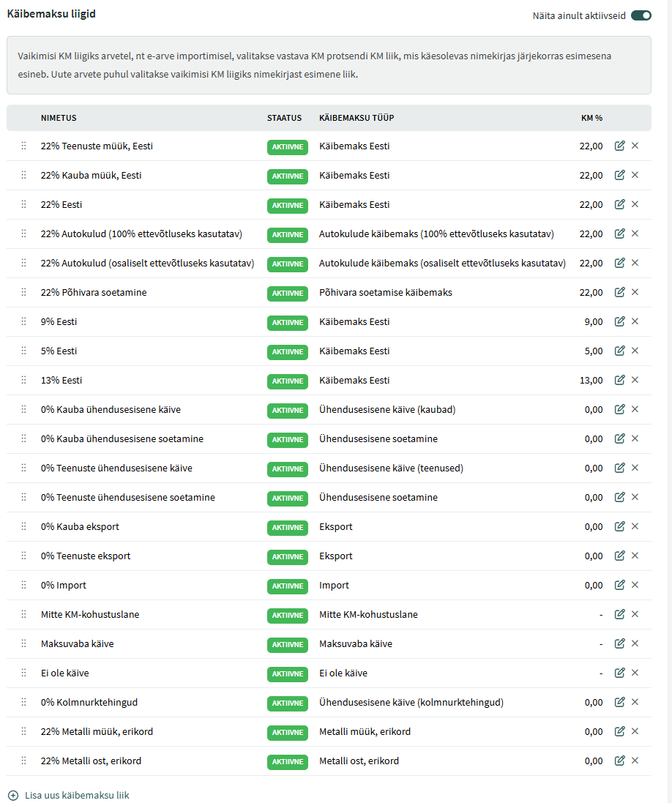Screen dimensions: 672x803
Task: Click the 'NIMETUS' column header
Action: (x=59, y=118)
